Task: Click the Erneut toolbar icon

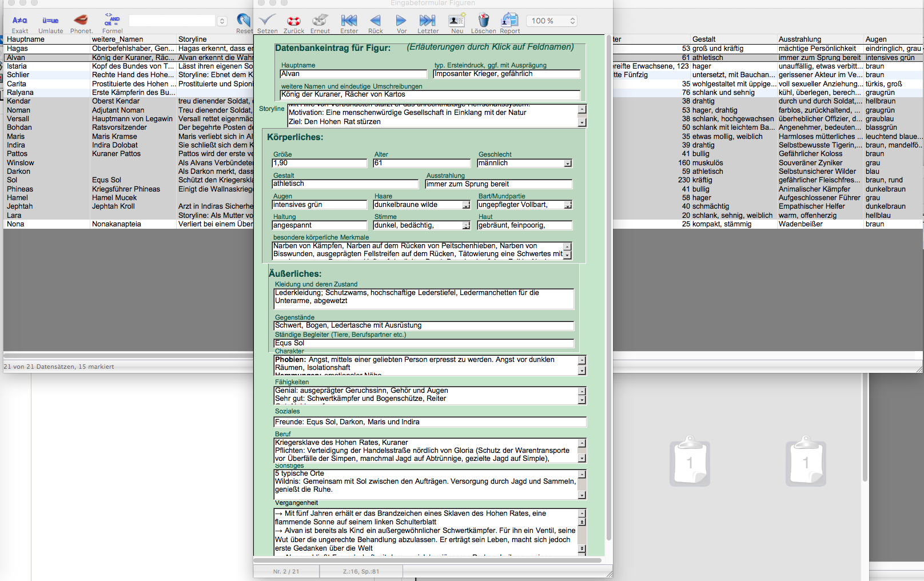Action: point(320,23)
